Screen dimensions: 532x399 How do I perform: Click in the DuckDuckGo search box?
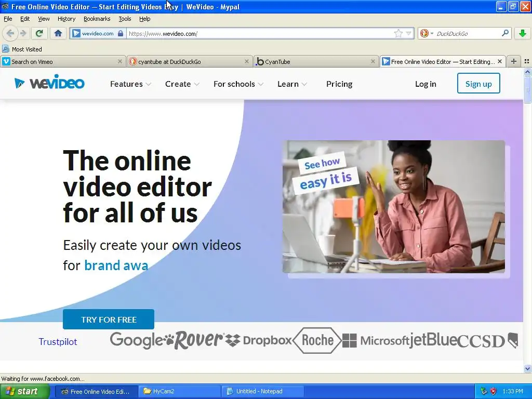pyautogui.click(x=468, y=33)
